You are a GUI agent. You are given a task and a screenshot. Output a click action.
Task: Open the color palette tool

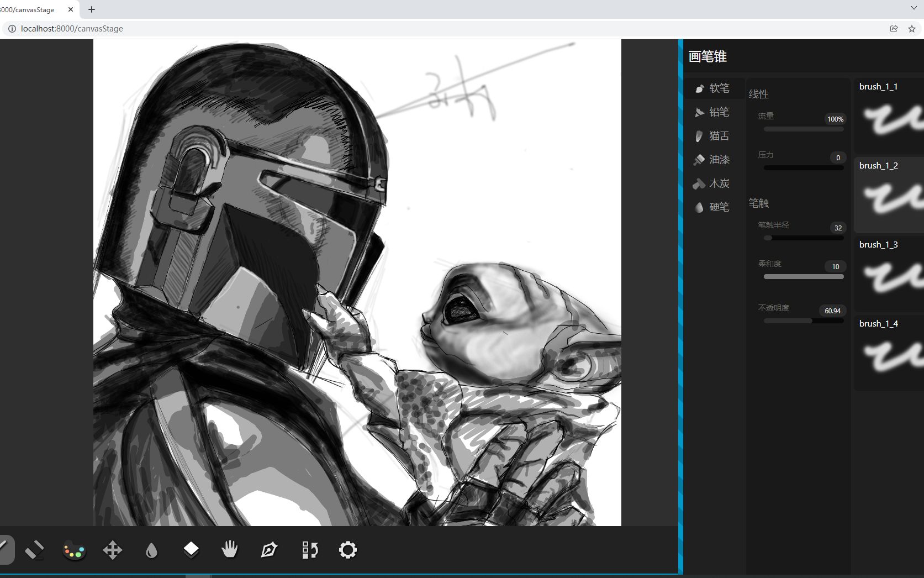pos(74,550)
